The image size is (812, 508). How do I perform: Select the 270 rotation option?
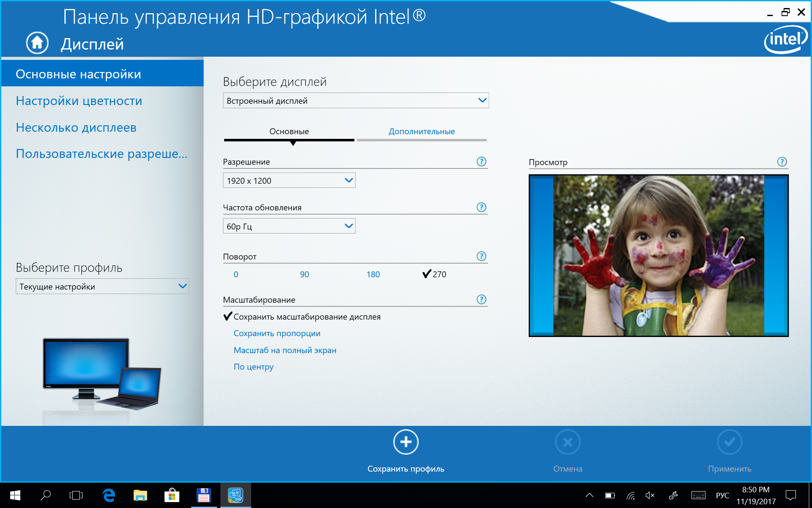pyautogui.click(x=434, y=274)
